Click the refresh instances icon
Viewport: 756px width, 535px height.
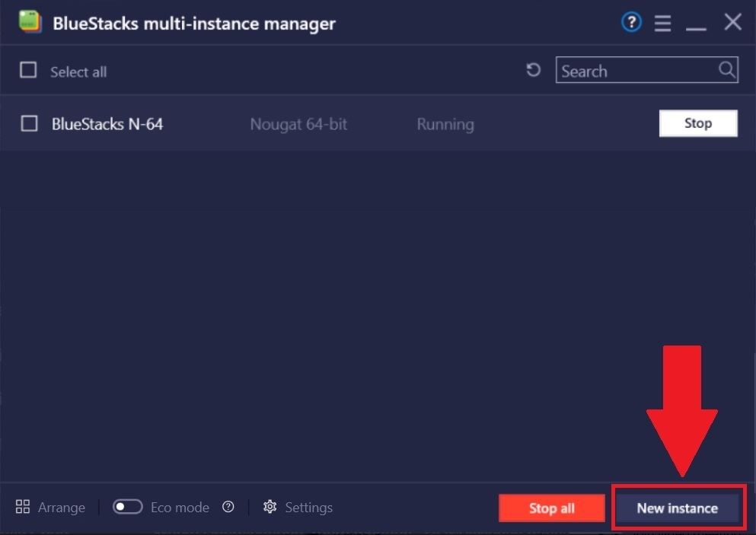click(533, 70)
